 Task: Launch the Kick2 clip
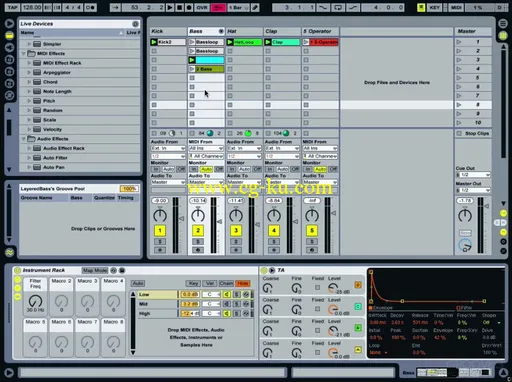point(154,42)
